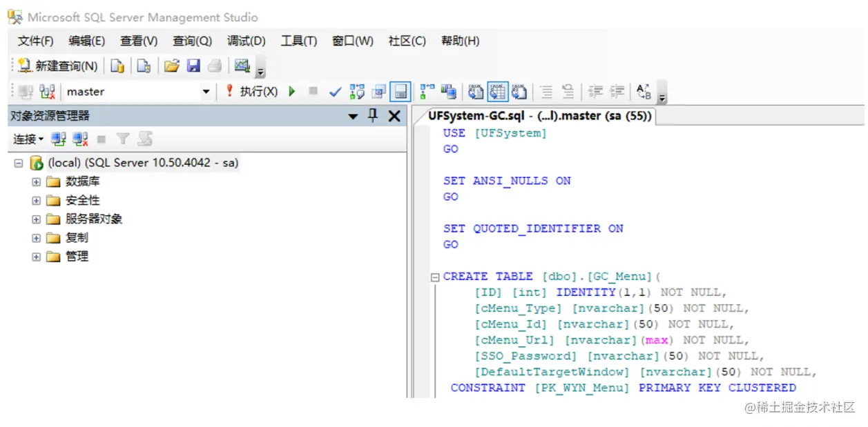Open Activity Monitor from the standard toolbar

tap(242, 66)
